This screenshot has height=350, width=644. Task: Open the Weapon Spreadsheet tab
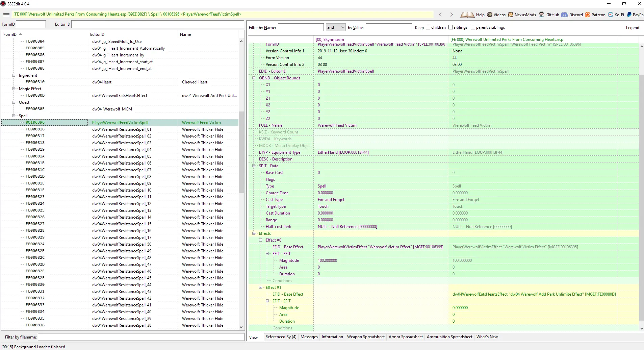pos(366,337)
